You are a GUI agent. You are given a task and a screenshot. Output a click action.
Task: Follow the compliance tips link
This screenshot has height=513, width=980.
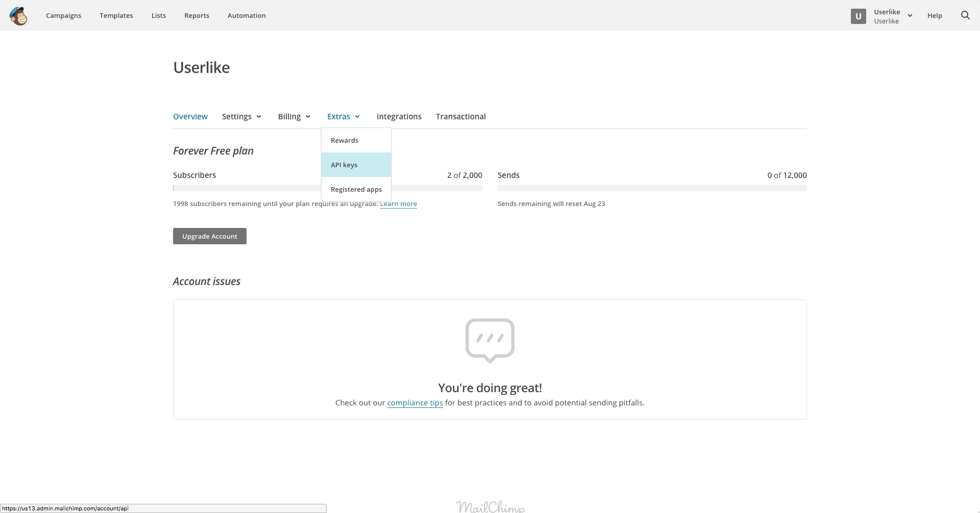(415, 403)
